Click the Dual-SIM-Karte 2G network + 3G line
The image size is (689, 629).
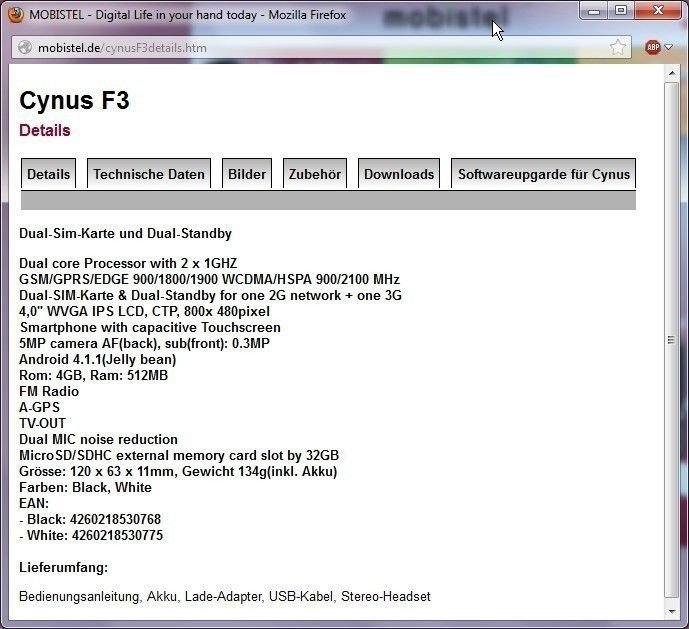pyautogui.click(x=210, y=295)
